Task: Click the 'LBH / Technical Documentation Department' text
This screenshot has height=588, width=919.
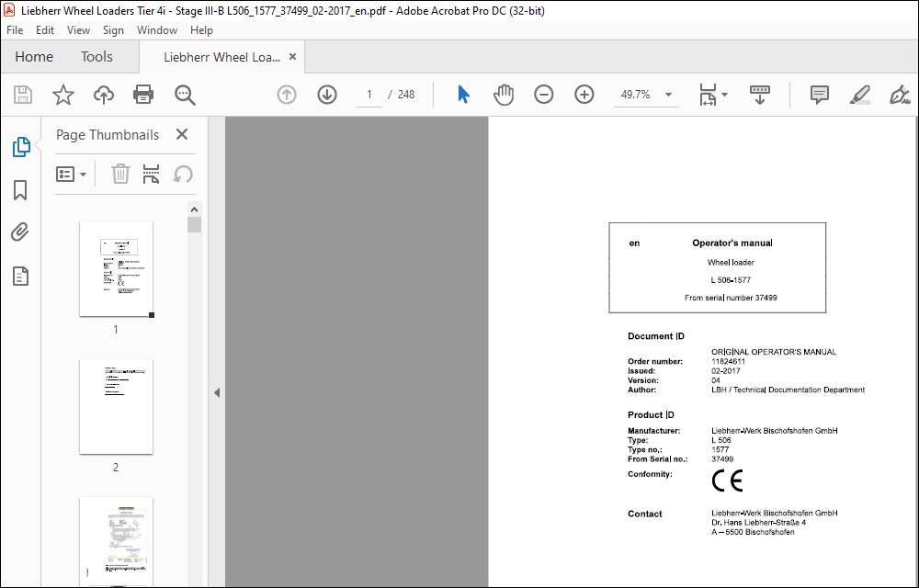Action: [788, 390]
